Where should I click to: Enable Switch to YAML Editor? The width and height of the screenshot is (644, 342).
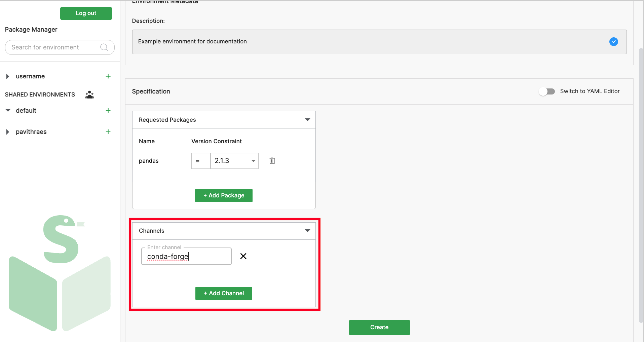(x=546, y=91)
